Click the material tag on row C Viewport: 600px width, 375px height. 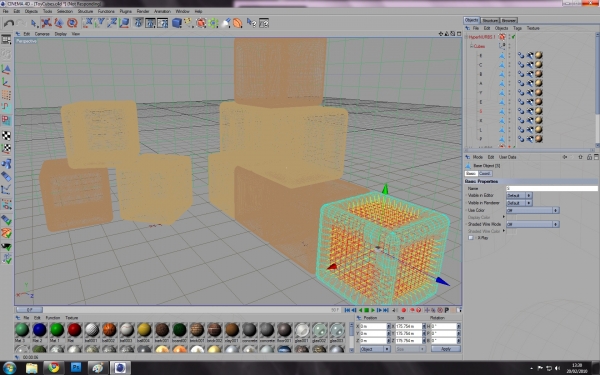point(539,65)
